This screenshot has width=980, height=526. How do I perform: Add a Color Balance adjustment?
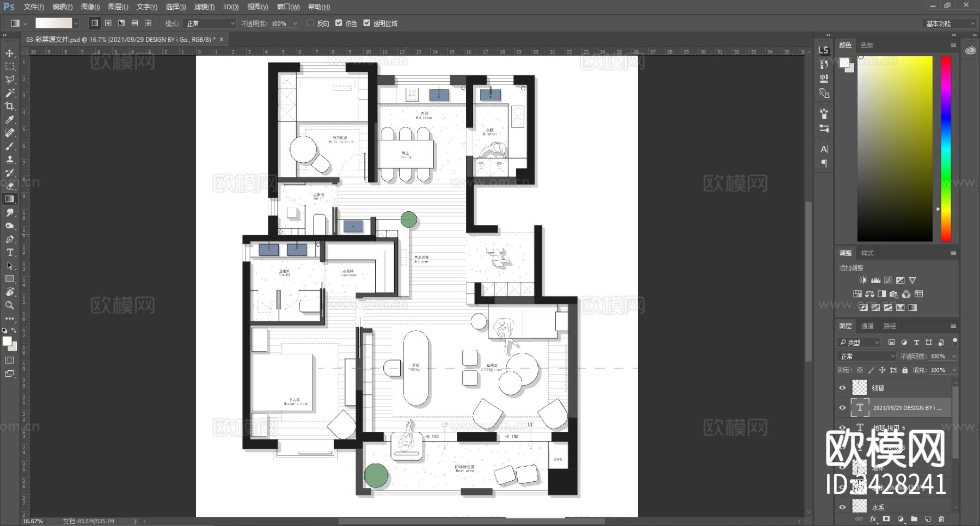coord(869,294)
